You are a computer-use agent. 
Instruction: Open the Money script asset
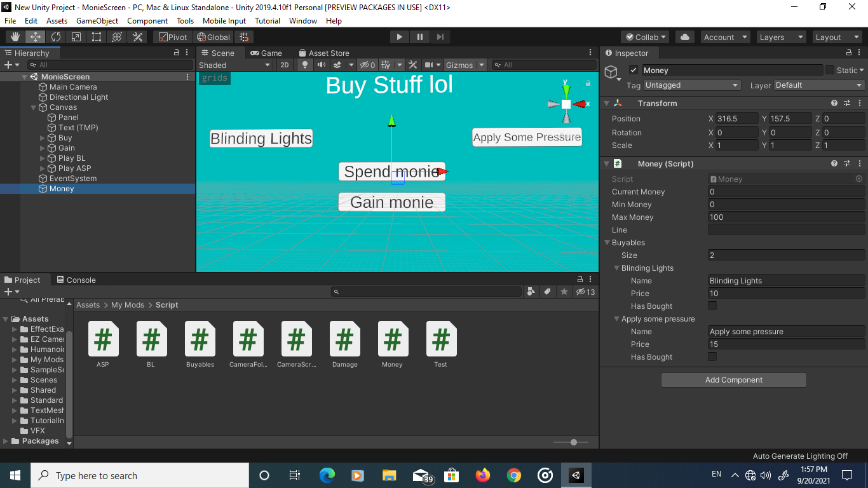392,344
